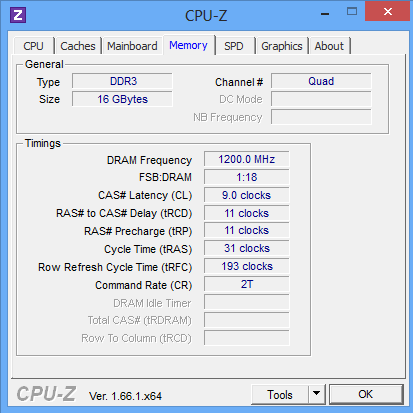Click the Quad channel value

(321, 81)
